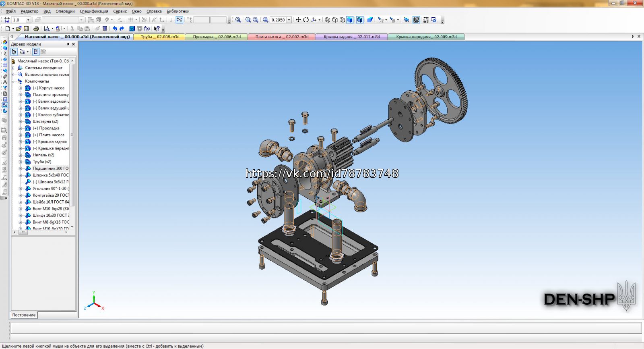Open the Операции menu
Viewport: 644px width, 349px height.
pos(65,11)
